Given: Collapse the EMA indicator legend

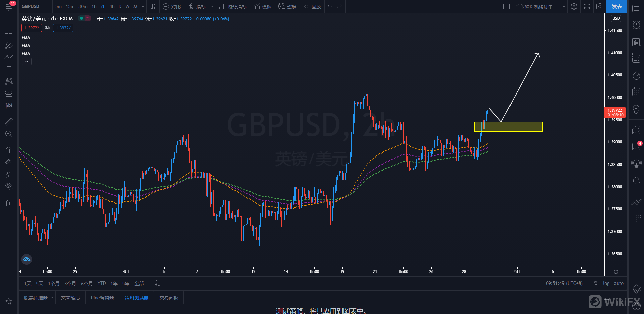Looking at the screenshot, I should pyautogui.click(x=26, y=62).
